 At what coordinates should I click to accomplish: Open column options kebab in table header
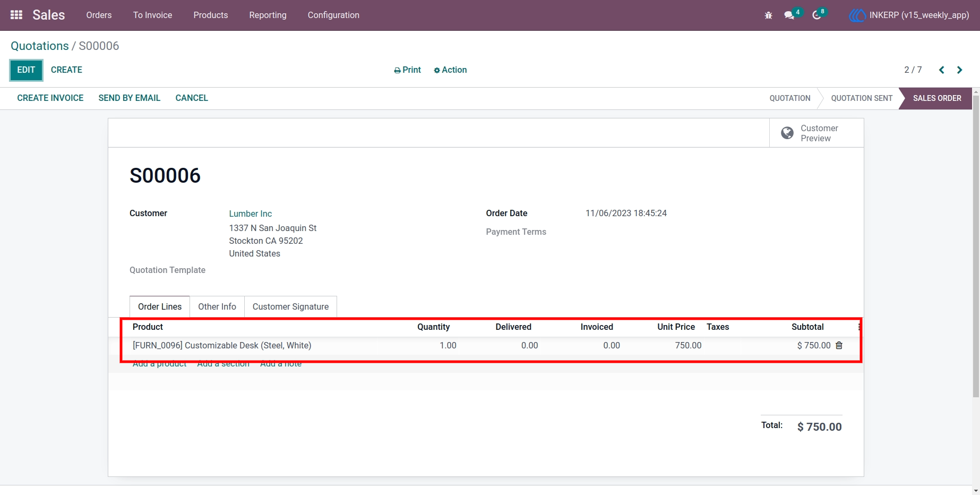coord(859,327)
